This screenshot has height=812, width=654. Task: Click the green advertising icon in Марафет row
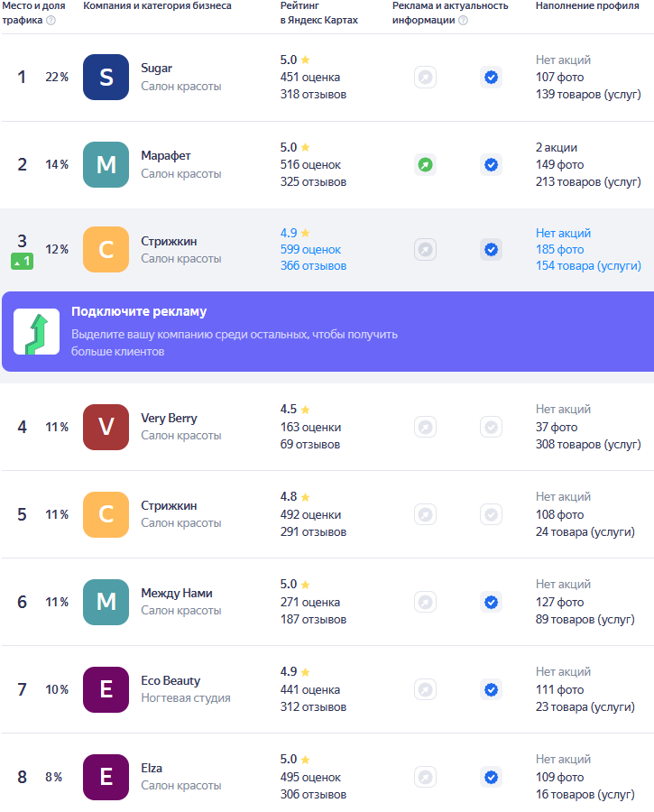425,165
